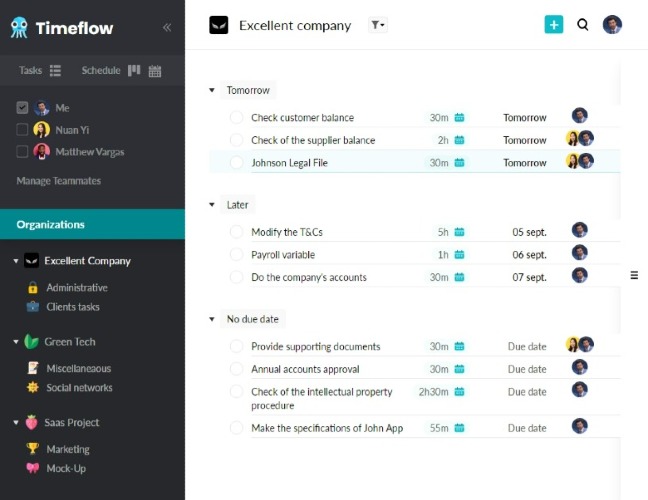This screenshot has height=500, width=648.
Task: Open the user profile avatar in header
Action: (x=612, y=25)
